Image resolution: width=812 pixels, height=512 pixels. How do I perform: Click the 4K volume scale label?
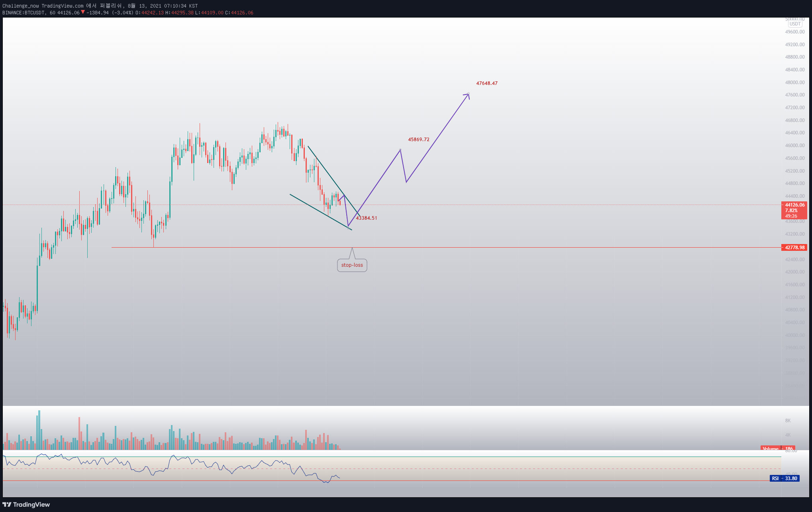(788, 435)
